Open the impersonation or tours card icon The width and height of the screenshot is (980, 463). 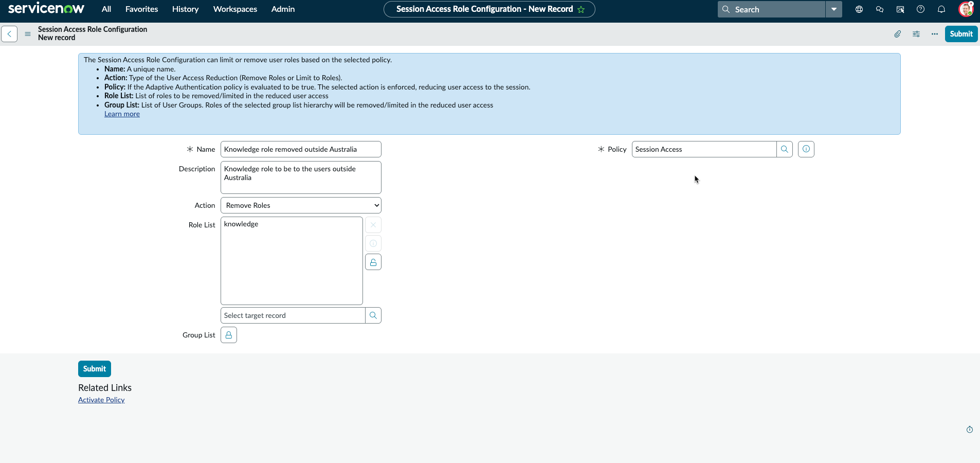click(x=900, y=9)
